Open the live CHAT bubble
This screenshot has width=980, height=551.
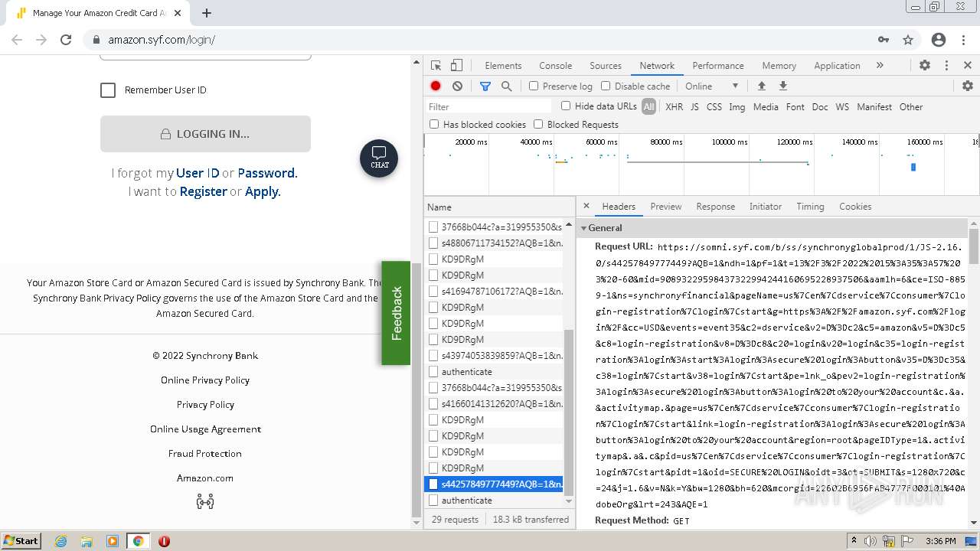point(379,158)
